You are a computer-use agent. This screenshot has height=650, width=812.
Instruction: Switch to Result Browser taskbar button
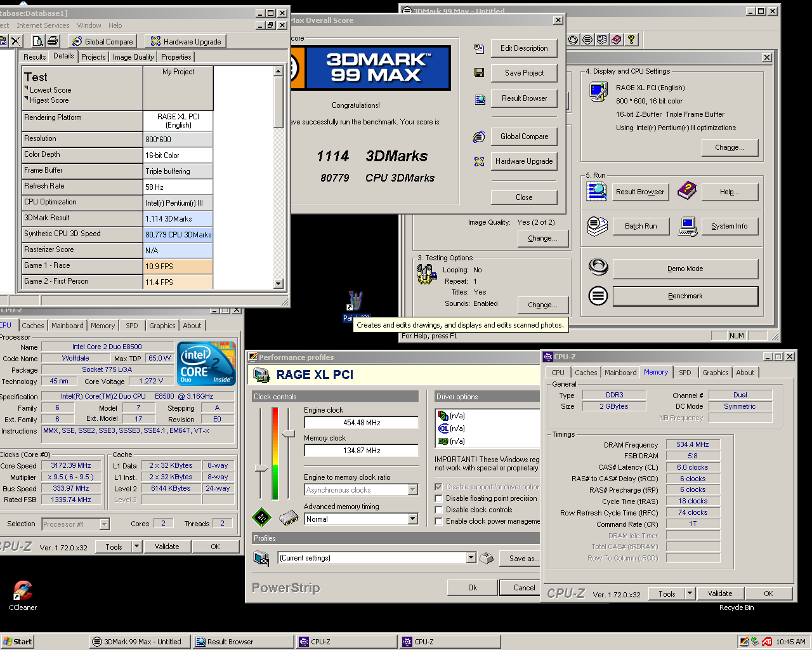click(242, 642)
